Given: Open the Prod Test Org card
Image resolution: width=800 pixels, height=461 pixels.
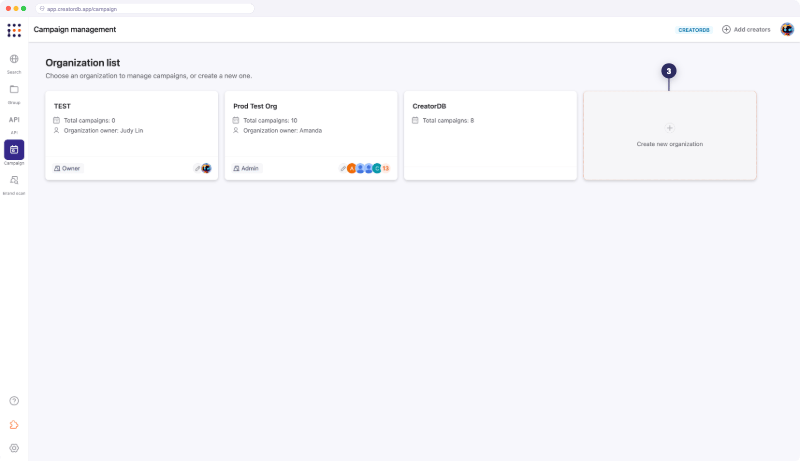Looking at the screenshot, I should (311, 135).
